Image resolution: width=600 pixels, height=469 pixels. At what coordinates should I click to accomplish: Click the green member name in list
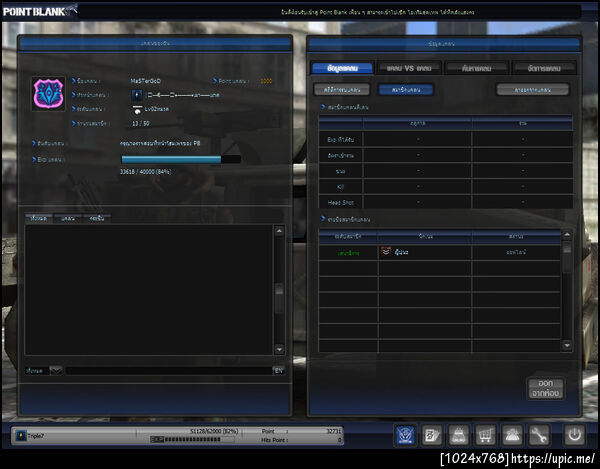[x=348, y=253]
